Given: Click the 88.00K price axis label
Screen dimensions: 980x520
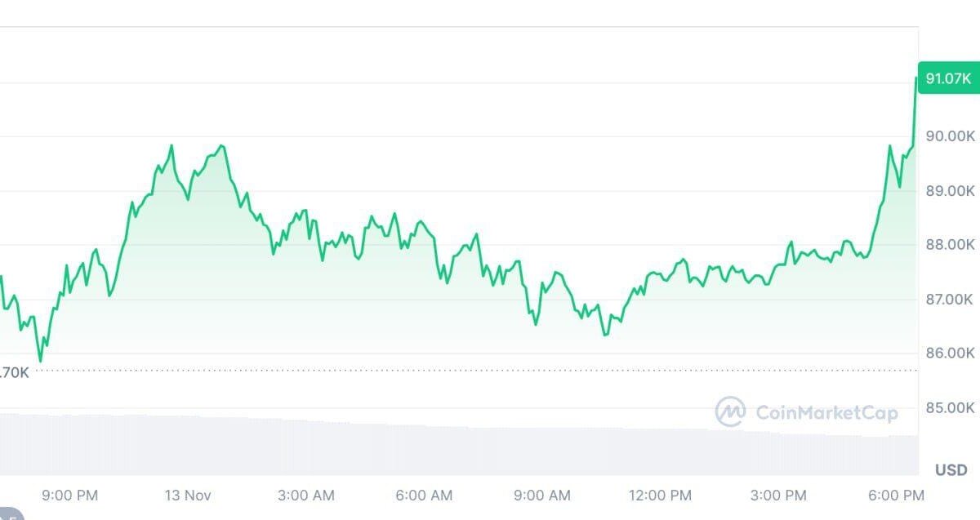Looking at the screenshot, I should click(x=951, y=244).
